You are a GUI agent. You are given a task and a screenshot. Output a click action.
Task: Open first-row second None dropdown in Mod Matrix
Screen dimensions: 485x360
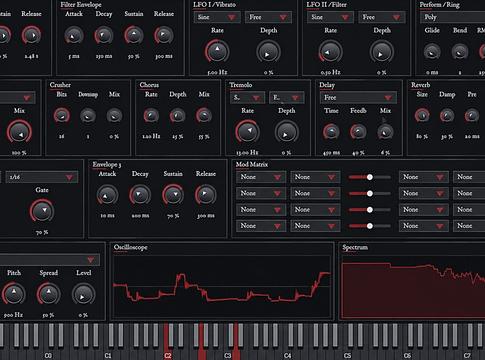[315, 177]
